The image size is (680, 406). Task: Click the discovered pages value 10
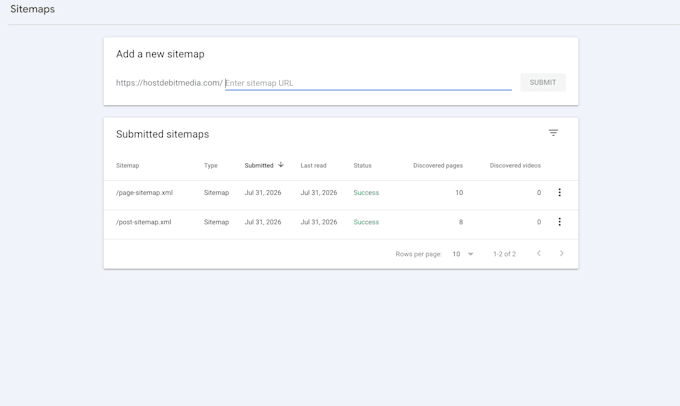pyautogui.click(x=459, y=193)
